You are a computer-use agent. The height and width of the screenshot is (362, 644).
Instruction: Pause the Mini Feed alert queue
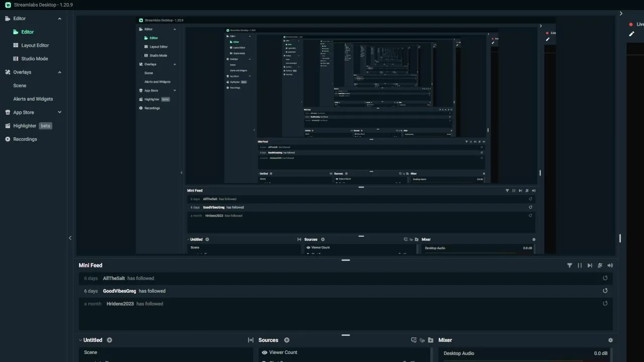click(x=580, y=265)
